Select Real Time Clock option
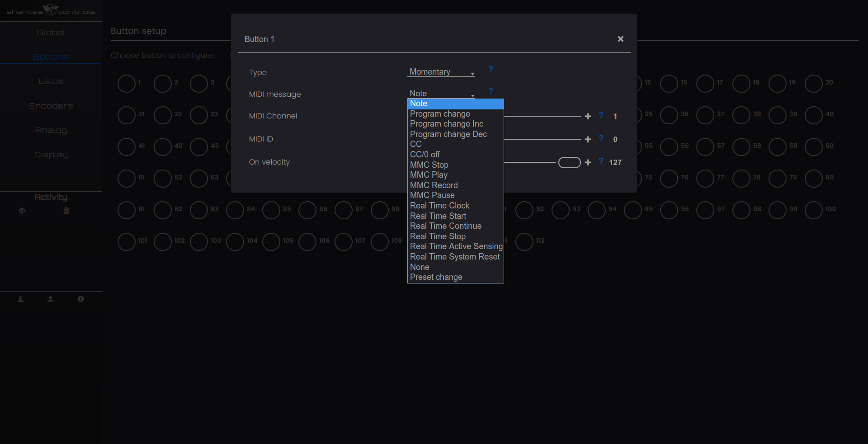This screenshot has height=444, width=868. [455, 206]
